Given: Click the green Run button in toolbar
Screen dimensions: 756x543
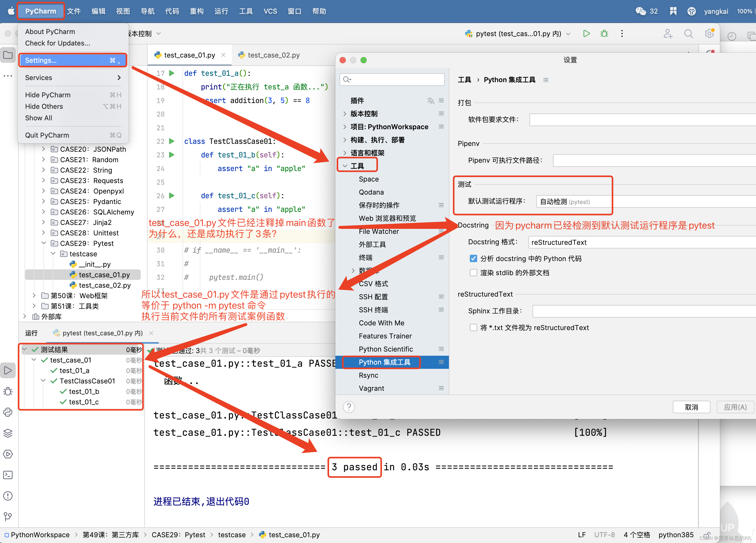Looking at the screenshot, I should coord(586,34).
